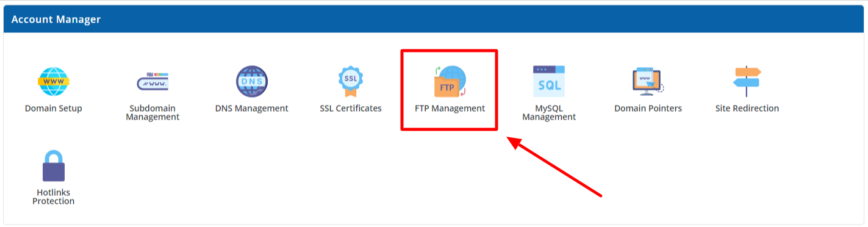Open the Site Redirection label
Image resolution: width=868 pixels, height=227 pixels.
(x=747, y=109)
